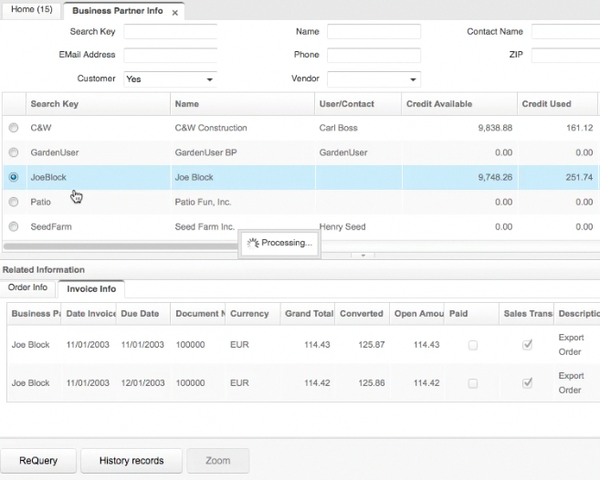
Task: Toggle Sales Transaction checkbox in second invoice row
Action: coord(527,383)
